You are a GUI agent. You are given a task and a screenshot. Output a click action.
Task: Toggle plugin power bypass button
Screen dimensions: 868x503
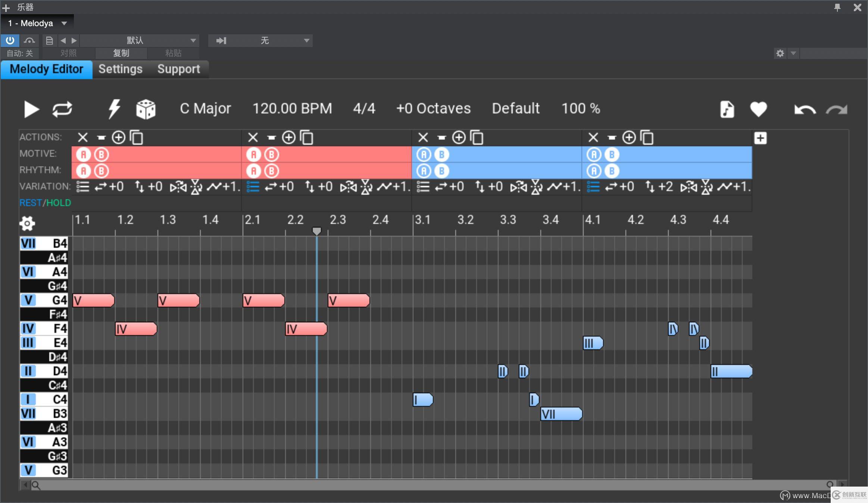point(10,40)
